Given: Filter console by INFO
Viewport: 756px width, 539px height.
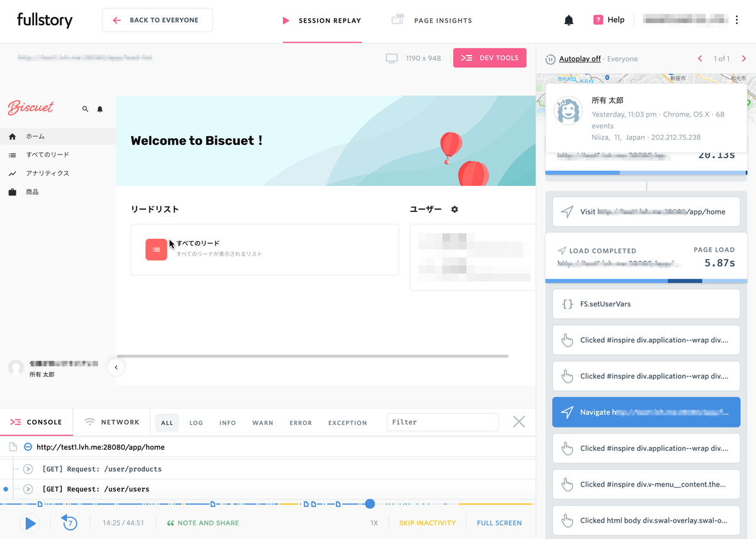Looking at the screenshot, I should pos(227,423).
